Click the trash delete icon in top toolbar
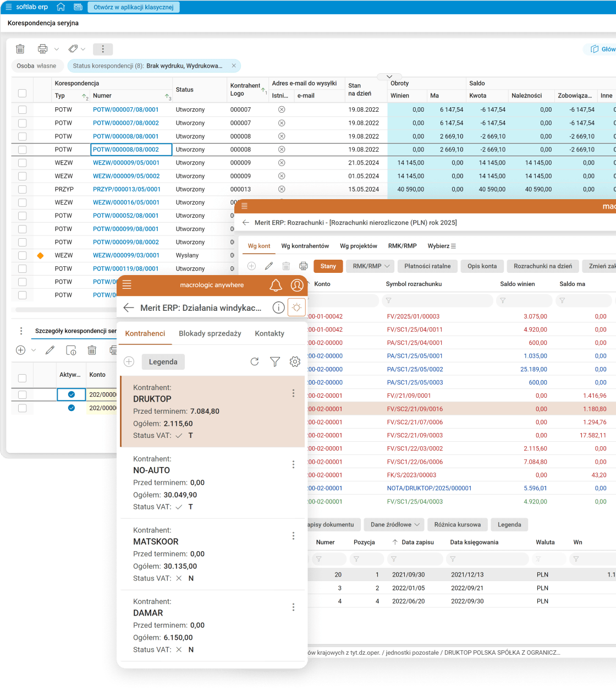Viewport: 616px width, 691px height. tap(20, 49)
